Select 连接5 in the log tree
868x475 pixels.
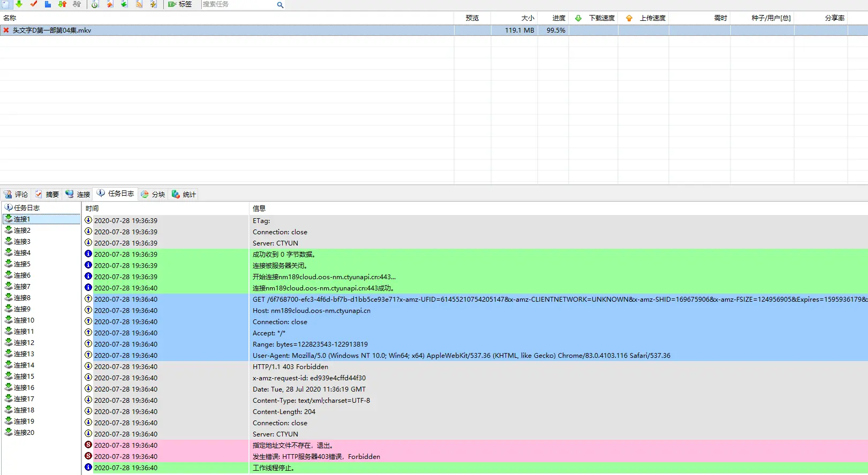pyautogui.click(x=18, y=264)
